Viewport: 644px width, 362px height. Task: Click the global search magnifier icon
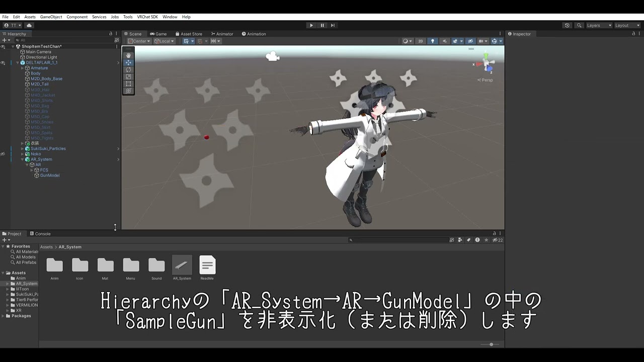click(x=579, y=25)
